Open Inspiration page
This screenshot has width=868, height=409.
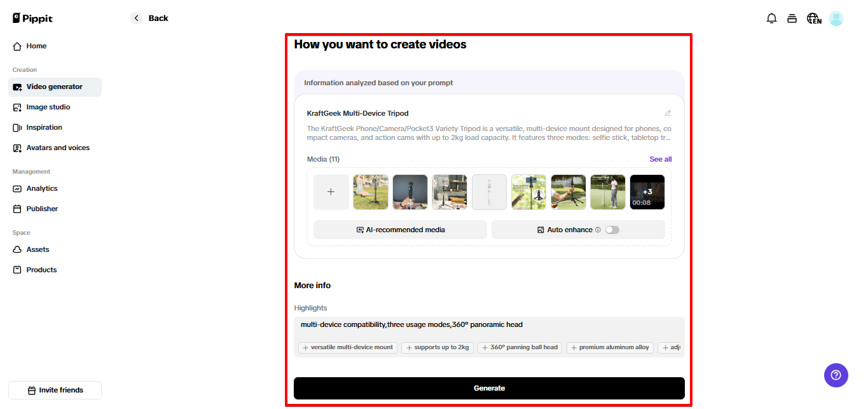point(55,127)
